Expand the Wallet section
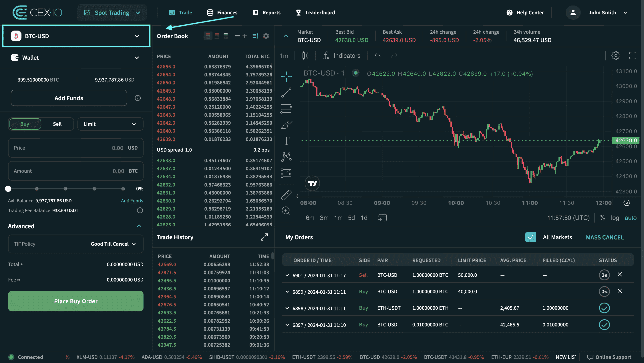The image size is (644, 363). 76,58
